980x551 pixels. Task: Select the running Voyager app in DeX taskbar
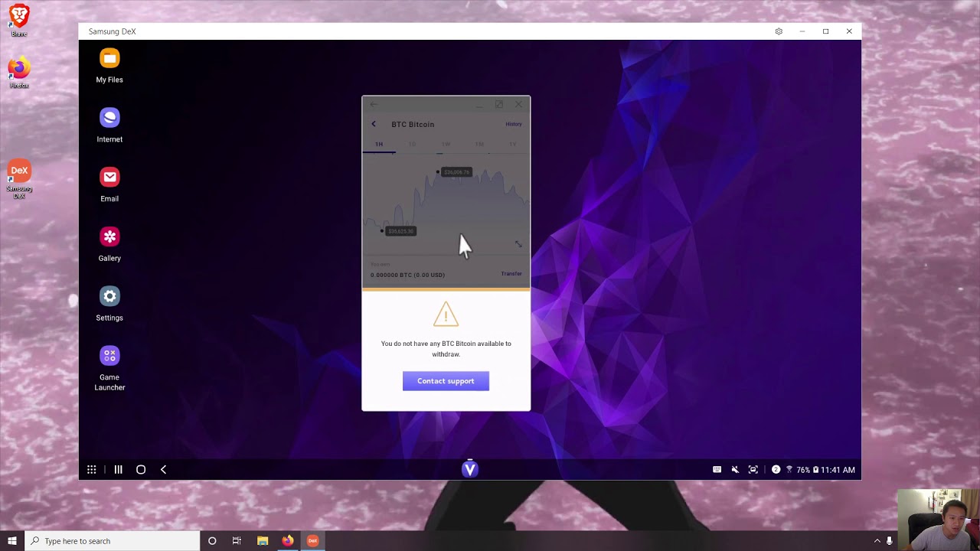470,469
